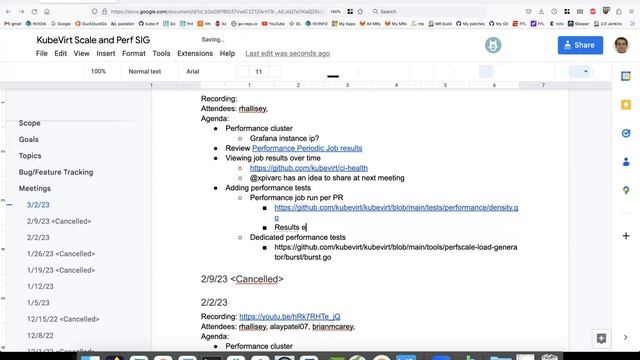
Task: Select the 1/26/23 <Cancelled> outline entry
Action: point(61,254)
